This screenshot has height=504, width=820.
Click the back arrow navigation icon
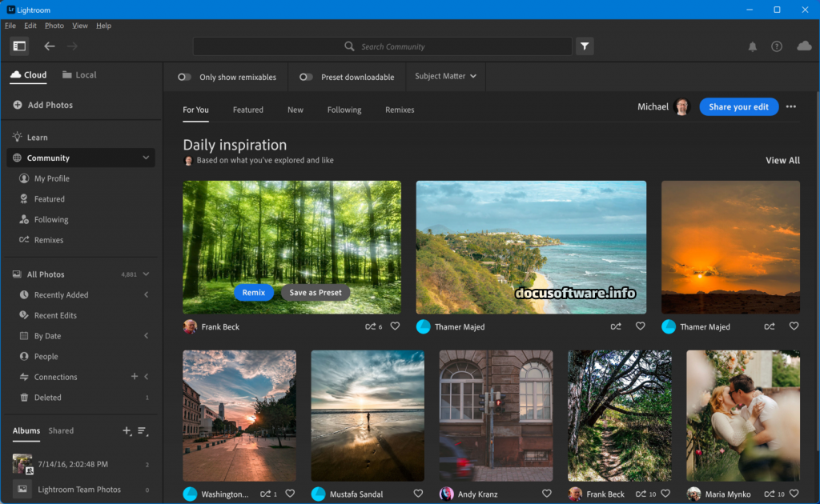click(50, 46)
